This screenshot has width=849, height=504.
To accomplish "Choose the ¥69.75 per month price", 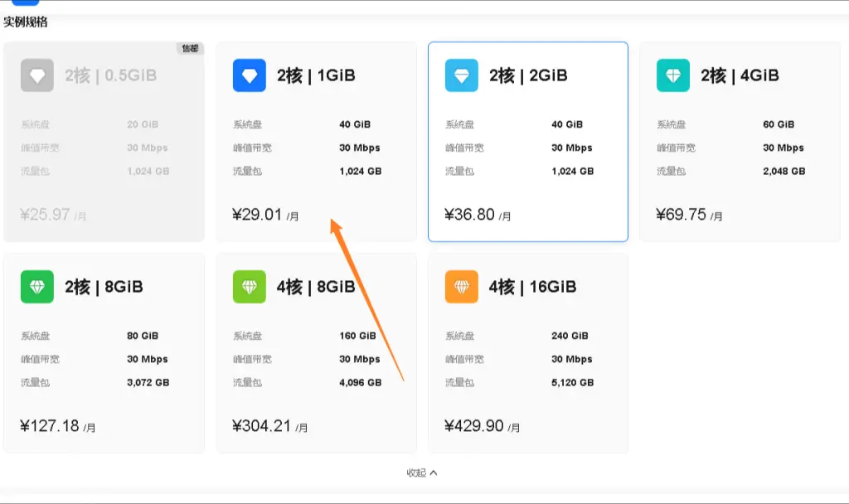I will [x=689, y=215].
